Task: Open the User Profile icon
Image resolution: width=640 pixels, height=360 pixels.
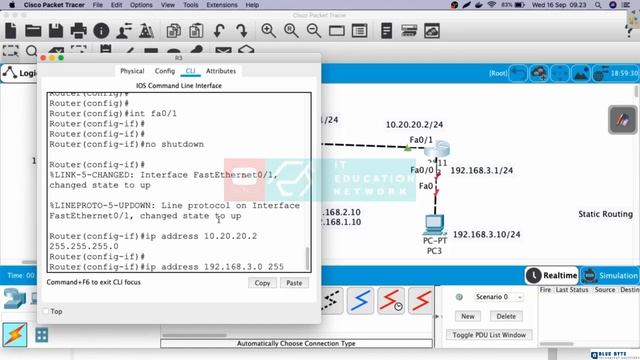Action: (124, 31)
